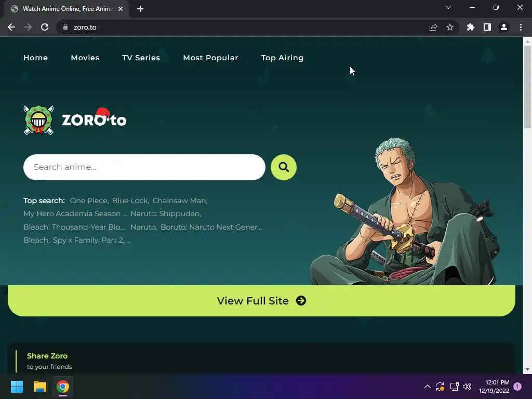The height and width of the screenshot is (399, 532).
Task: Click the plain Bleach search link
Action: pyautogui.click(x=36, y=240)
